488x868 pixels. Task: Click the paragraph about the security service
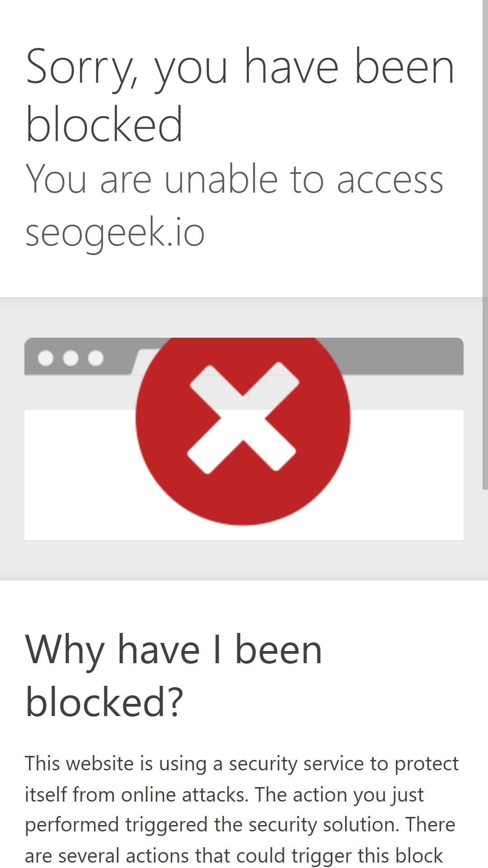click(x=242, y=809)
